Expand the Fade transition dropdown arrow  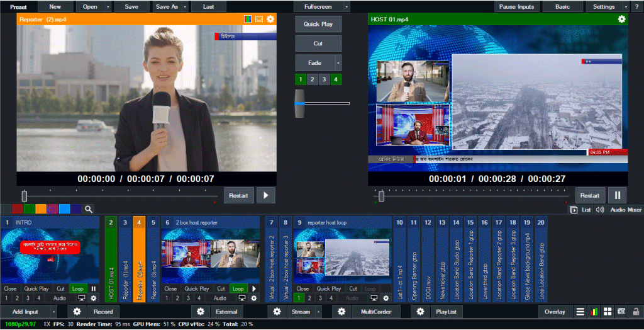338,63
